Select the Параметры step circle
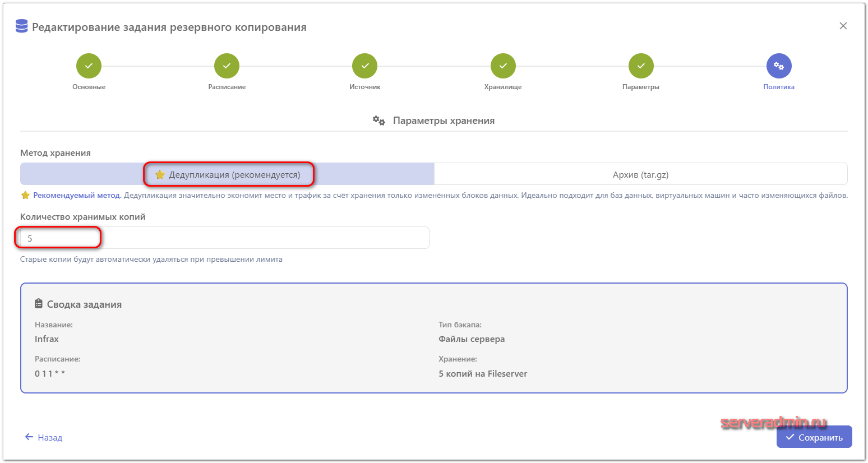Screen dimensions: 868x463 pyautogui.click(x=641, y=66)
